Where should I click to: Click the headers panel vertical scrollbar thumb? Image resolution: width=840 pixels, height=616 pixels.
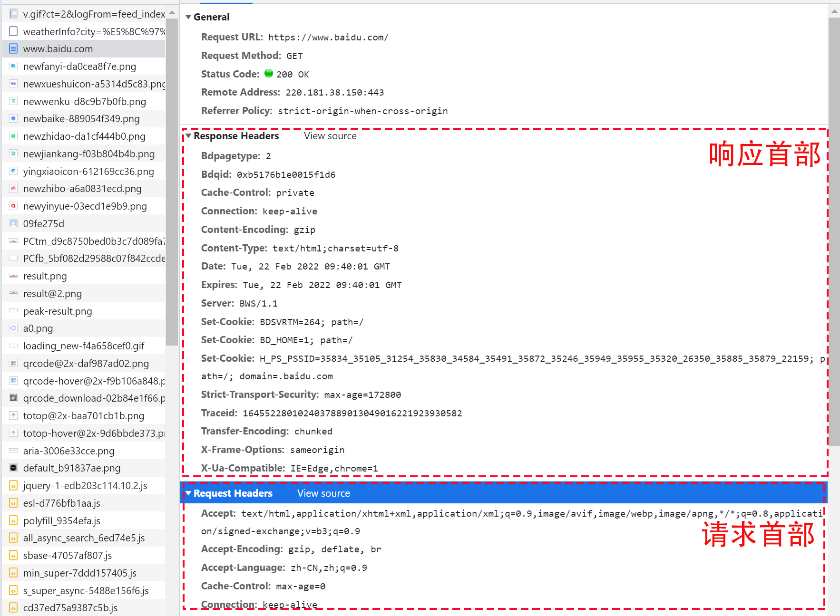(x=834, y=232)
